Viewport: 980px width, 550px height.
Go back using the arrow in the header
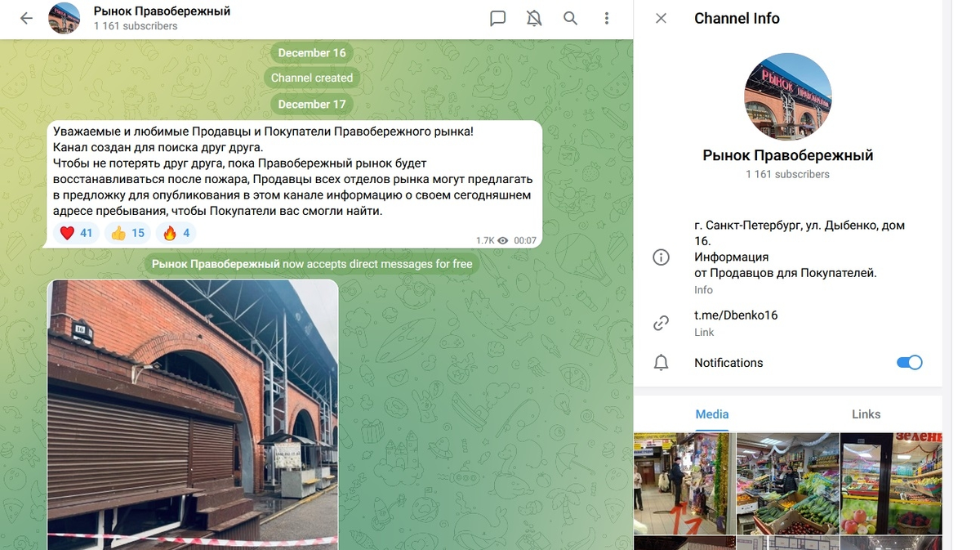(26, 18)
